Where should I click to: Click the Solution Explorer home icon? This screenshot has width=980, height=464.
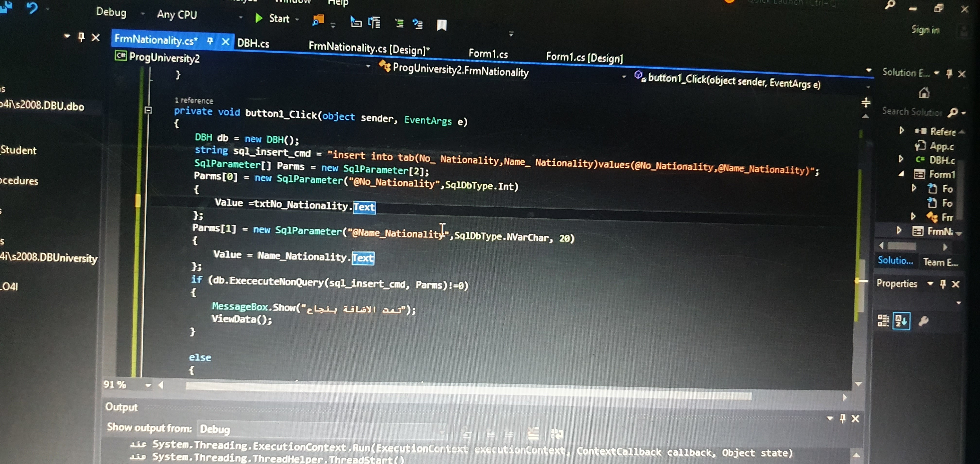(924, 93)
